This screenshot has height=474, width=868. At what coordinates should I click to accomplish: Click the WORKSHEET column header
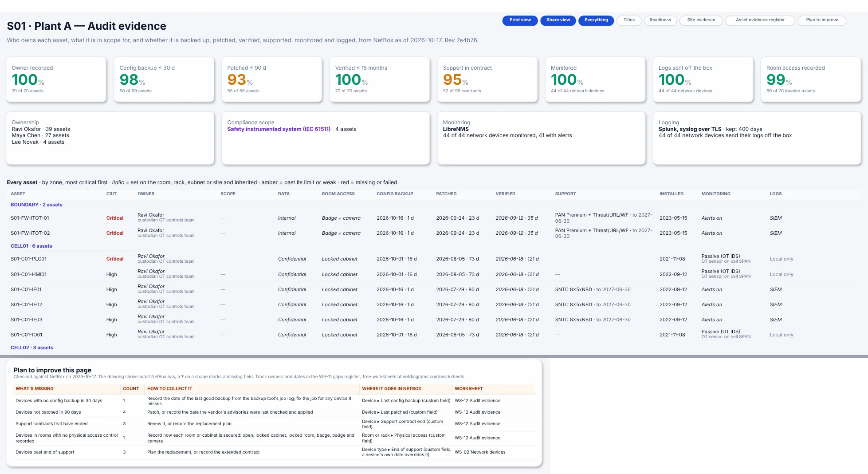point(468,389)
